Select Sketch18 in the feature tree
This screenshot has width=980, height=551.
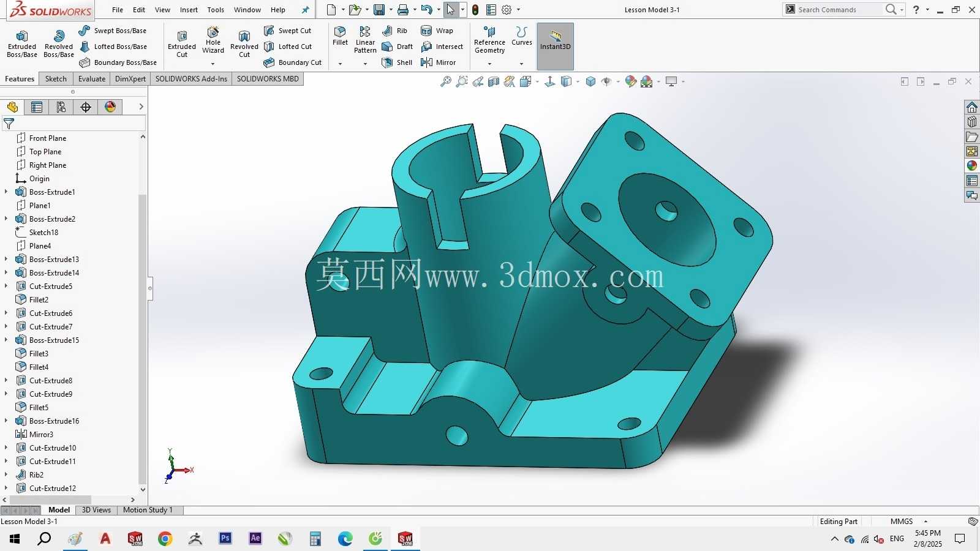(37, 232)
